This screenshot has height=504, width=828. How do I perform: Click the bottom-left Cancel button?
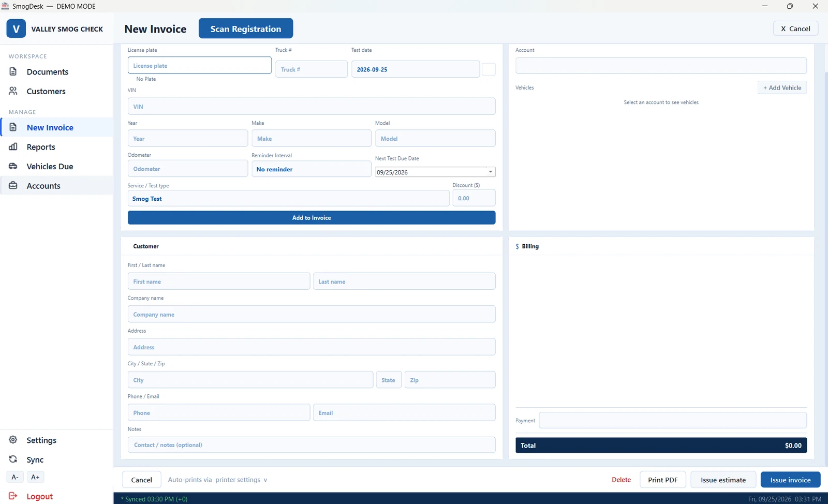coord(141,480)
